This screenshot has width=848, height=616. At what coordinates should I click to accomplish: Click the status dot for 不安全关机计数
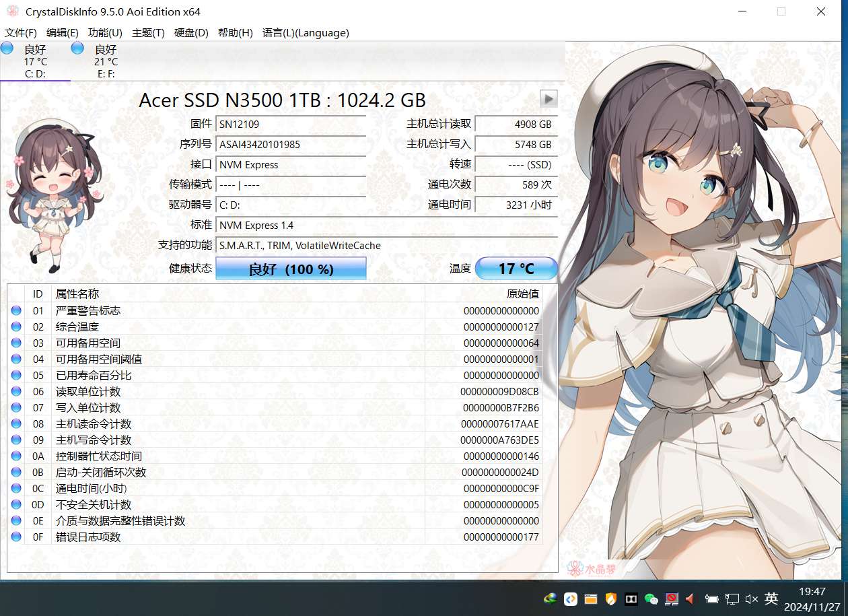pyautogui.click(x=16, y=504)
